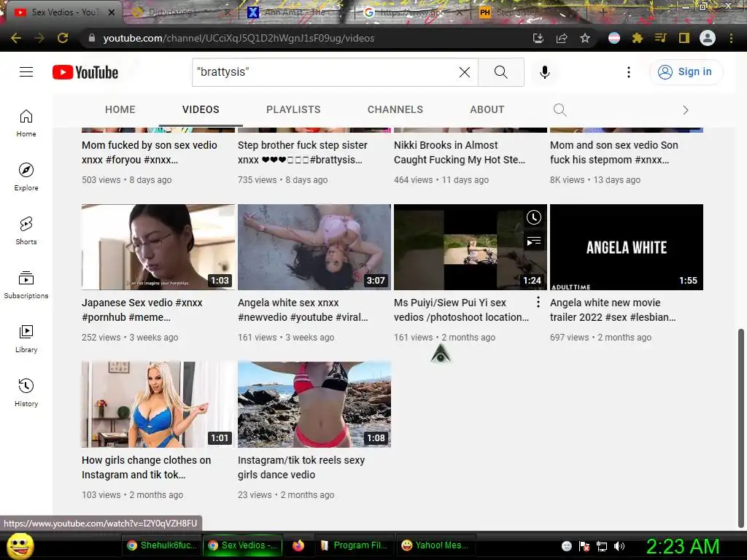This screenshot has height=560, width=747.
Task: Click the install app icon in address bar
Action: (538, 38)
